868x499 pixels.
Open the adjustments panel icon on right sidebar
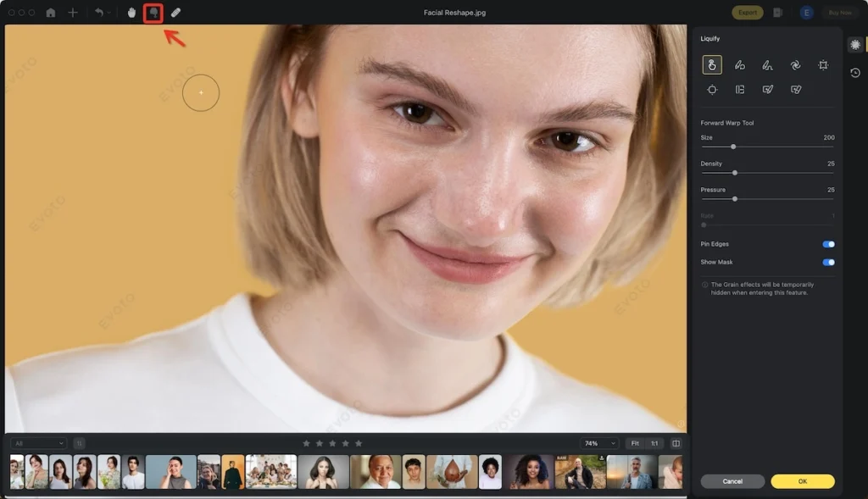coord(855,45)
